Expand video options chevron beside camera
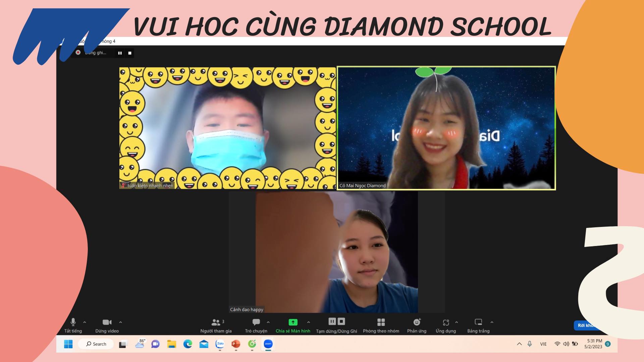This screenshot has height=362, width=644. pos(120,322)
